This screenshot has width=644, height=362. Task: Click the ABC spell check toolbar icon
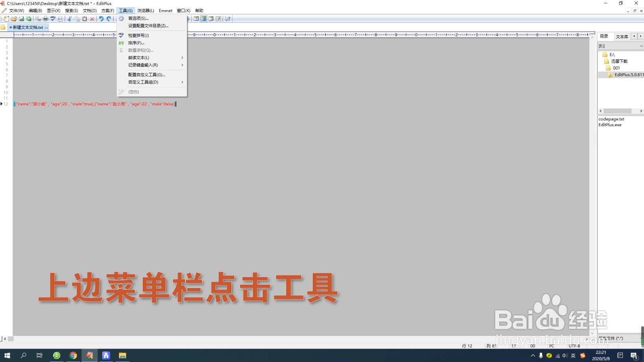[53, 19]
